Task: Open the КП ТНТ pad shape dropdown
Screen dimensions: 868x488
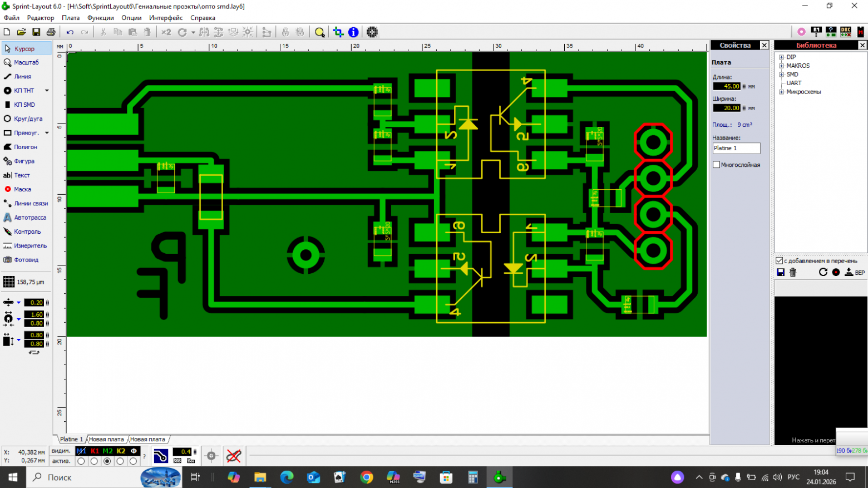Action: click(47, 90)
